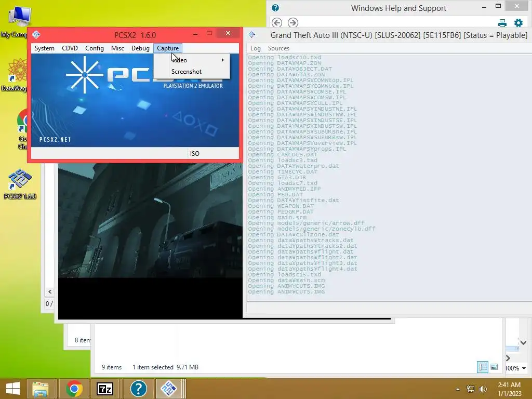Open 7-Zip from the taskbar
532x399 pixels.
(x=105, y=389)
